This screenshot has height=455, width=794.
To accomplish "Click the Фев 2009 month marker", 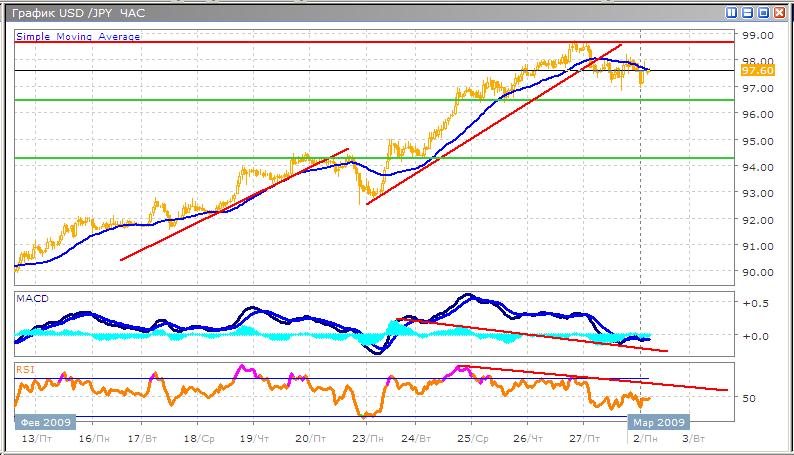I will pyautogui.click(x=40, y=422).
